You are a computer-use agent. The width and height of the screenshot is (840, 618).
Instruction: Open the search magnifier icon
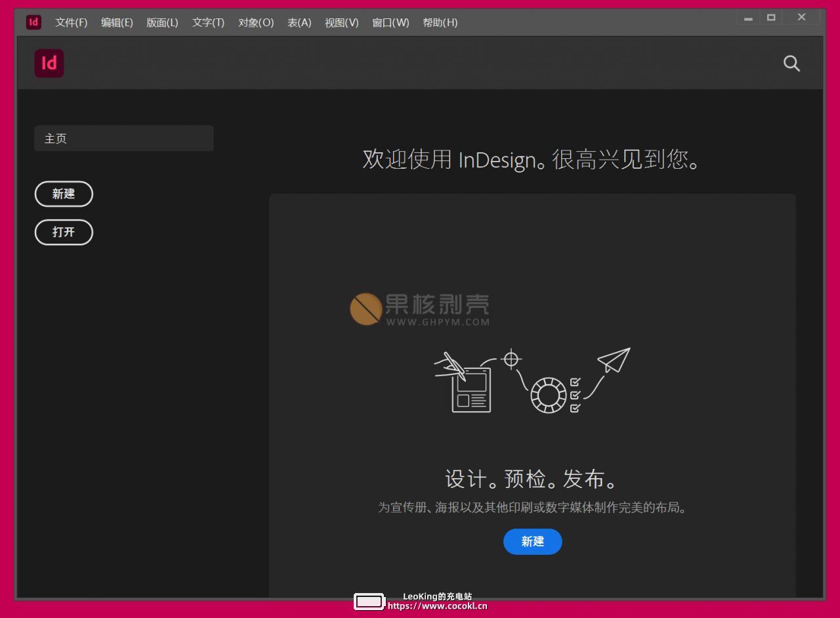coord(792,64)
